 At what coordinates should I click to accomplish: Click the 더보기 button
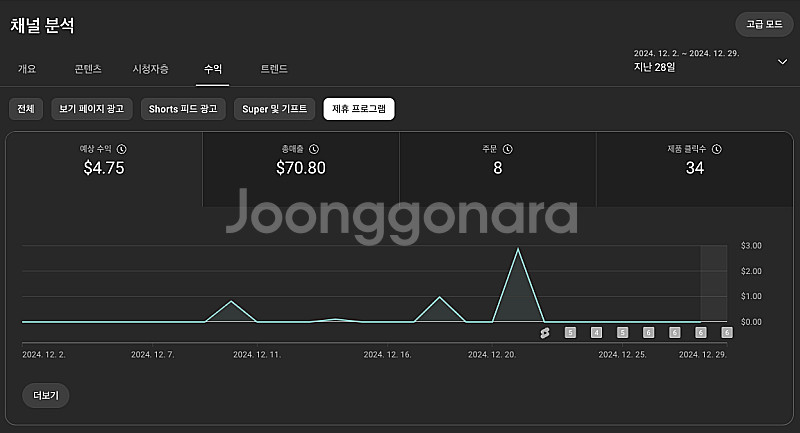(x=46, y=395)
